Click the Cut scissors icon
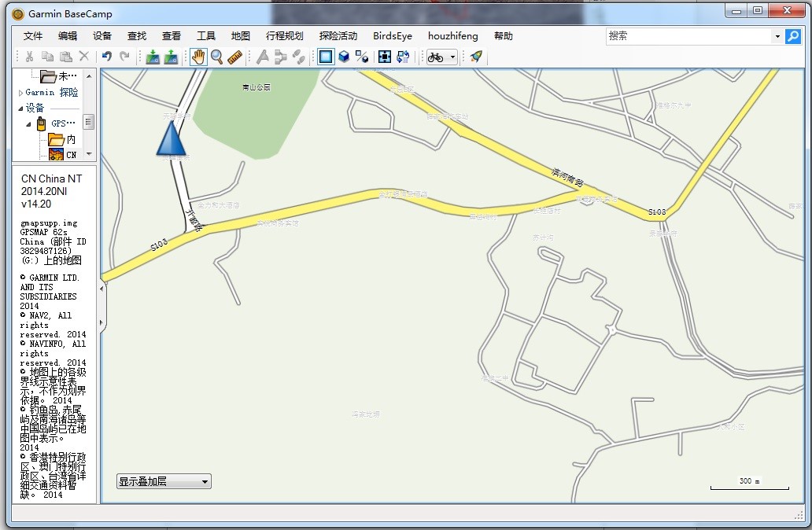812x530 pixels. (30, 57)
